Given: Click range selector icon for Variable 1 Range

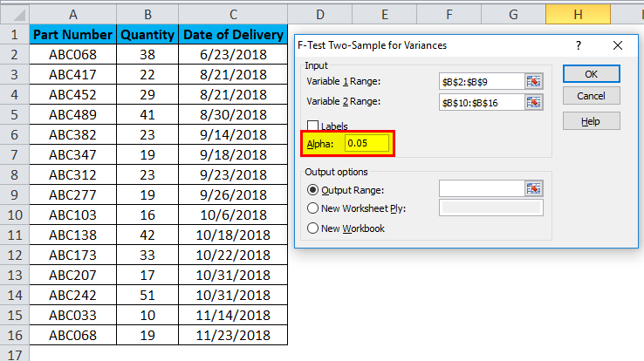Looking at the screenshot, I should point(533,81).
